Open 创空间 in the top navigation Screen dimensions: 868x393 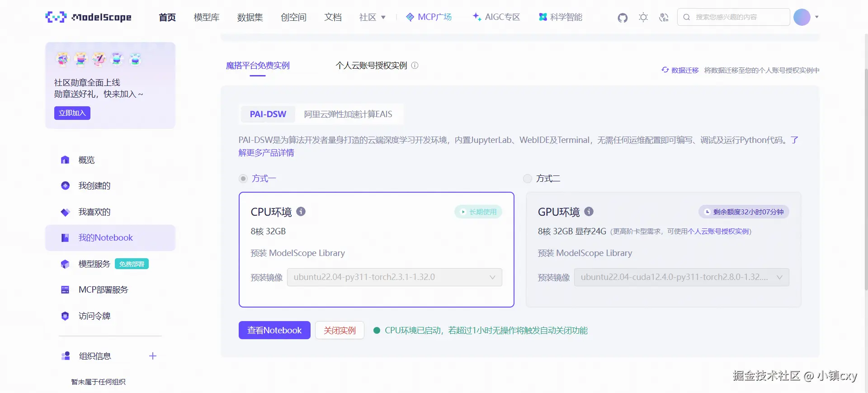coord(293,17)
